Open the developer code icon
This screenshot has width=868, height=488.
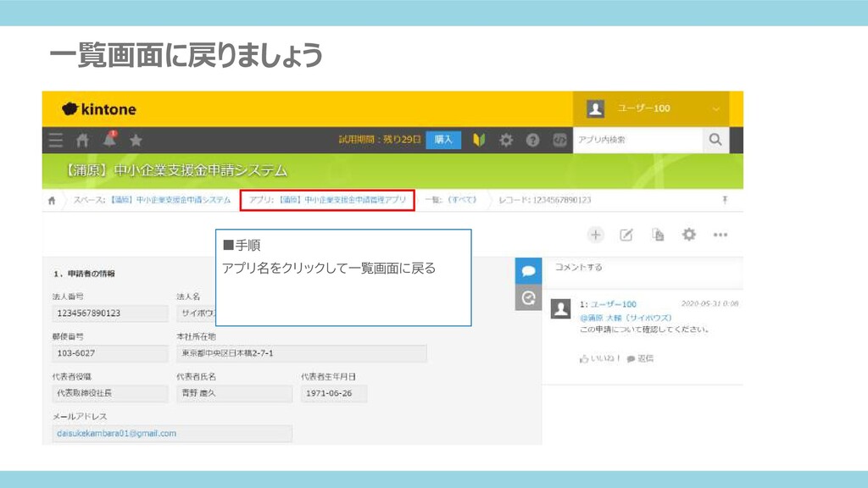(x=559, y=140)
